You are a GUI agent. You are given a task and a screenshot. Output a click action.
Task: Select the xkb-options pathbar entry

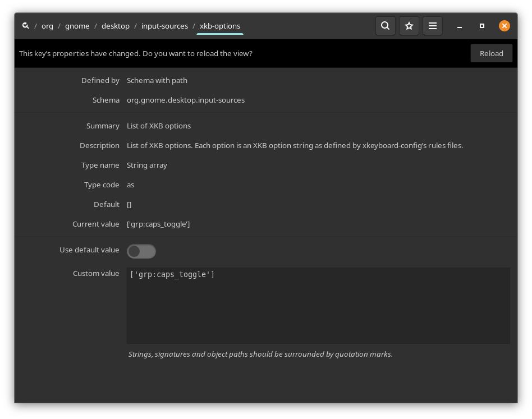coord(220,26)
